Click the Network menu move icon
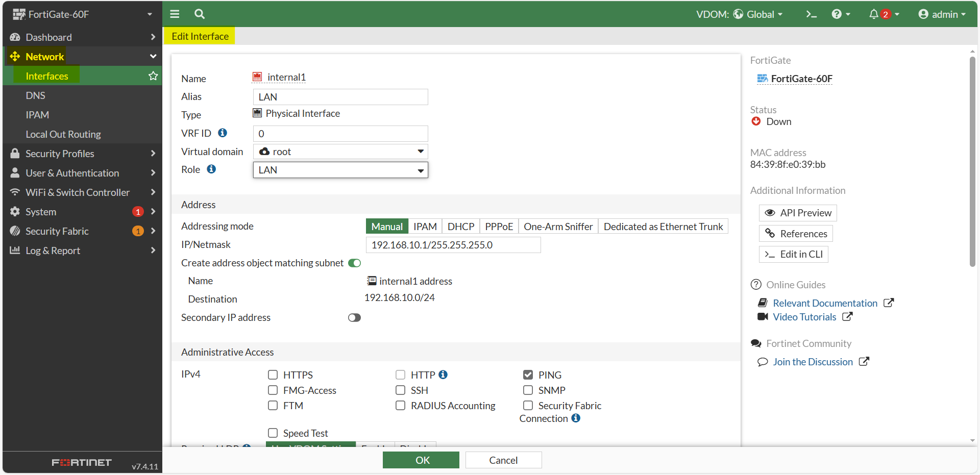This screenshot has height=475, width=980. tap(15, 57)
